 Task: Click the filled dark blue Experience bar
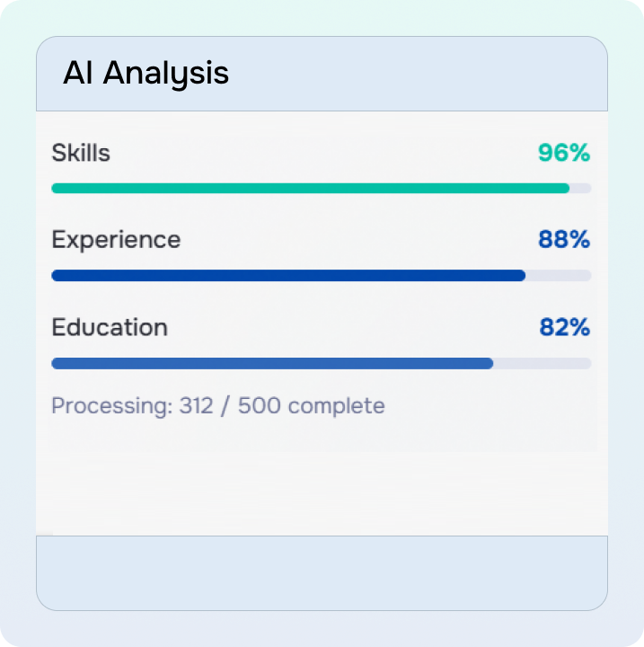click(287, 276)
